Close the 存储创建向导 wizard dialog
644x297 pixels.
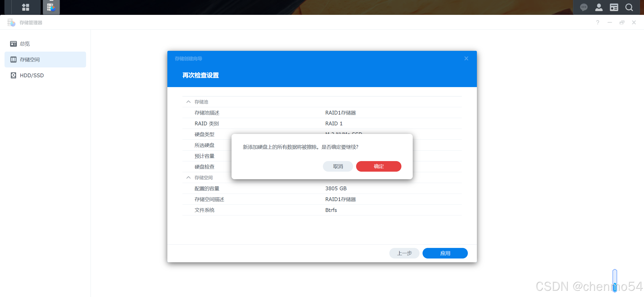(466, 58)
